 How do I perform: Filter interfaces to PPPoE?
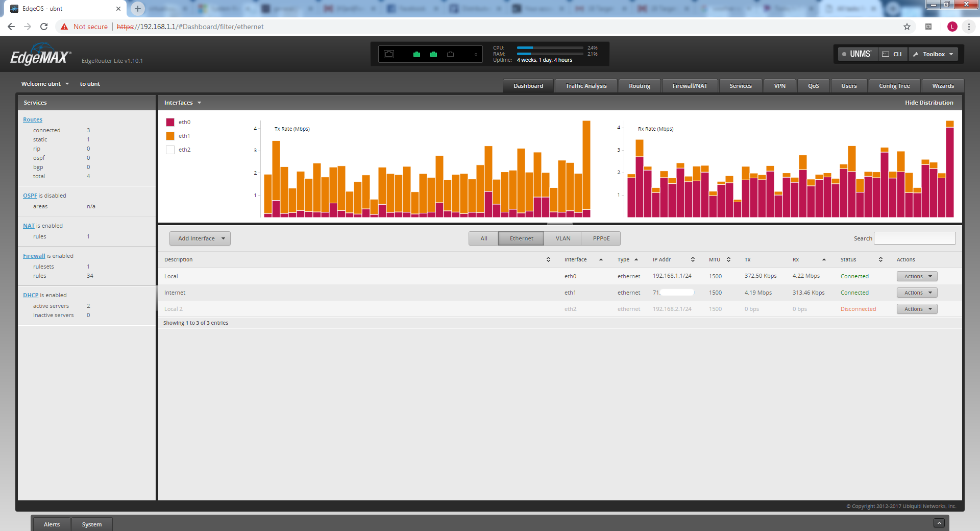pos(601,238)
